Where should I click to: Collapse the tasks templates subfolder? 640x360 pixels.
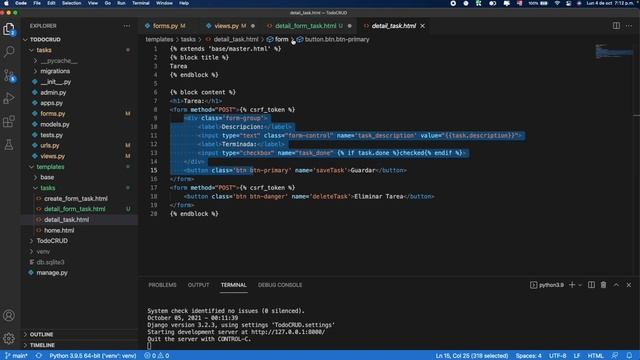pyautogui.click(x=47, y=188)
